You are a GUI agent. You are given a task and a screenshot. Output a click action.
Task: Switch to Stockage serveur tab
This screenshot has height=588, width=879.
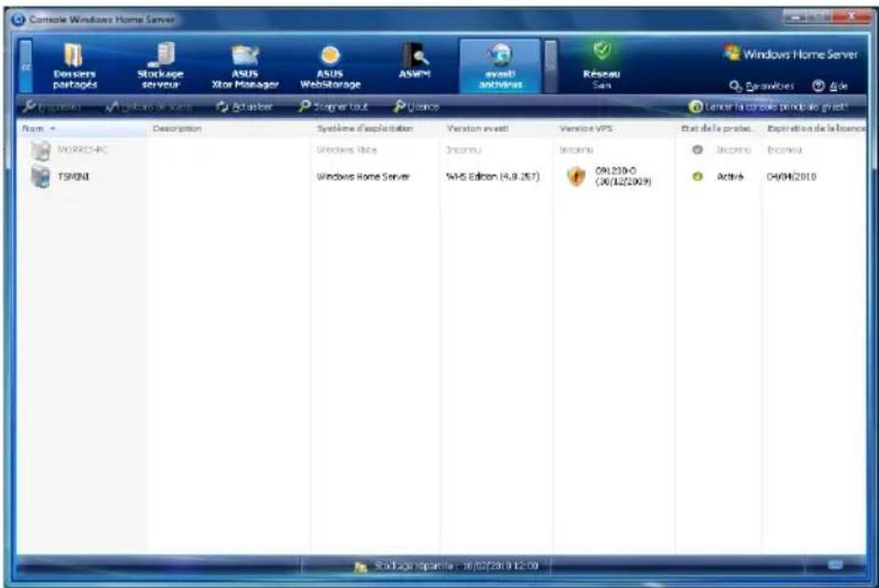pyautogui.click(x=160, y=66)
